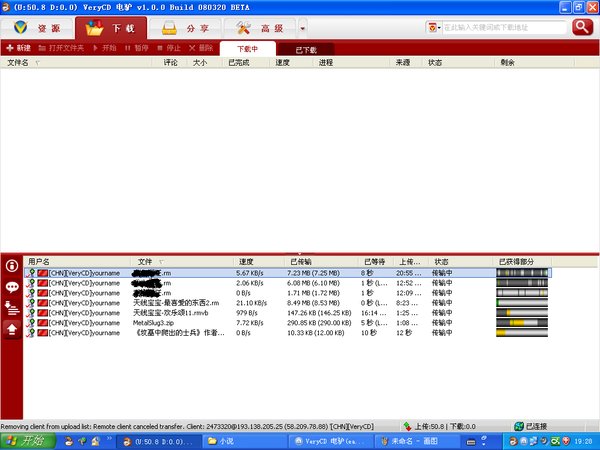
Task: Open the comments speech-bubble sidebar icon
Action: [x=12, y=287]
